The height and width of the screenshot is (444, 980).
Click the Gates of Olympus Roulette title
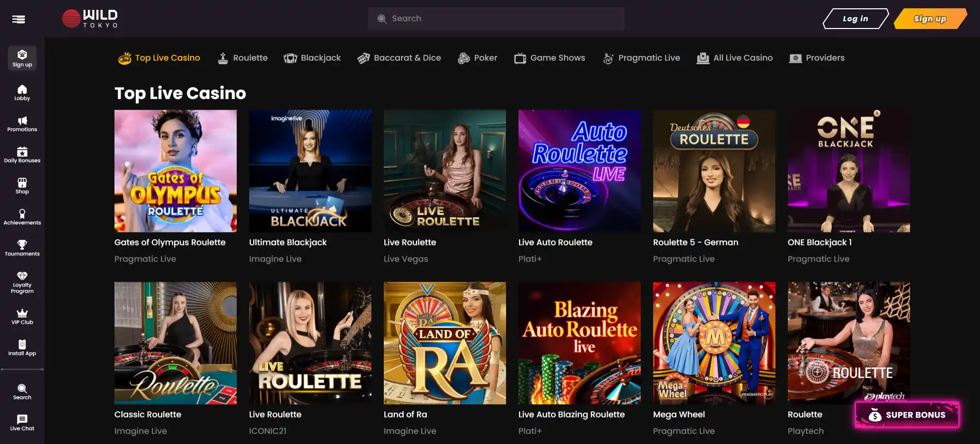pyautogui.click(x=170, y=242)
